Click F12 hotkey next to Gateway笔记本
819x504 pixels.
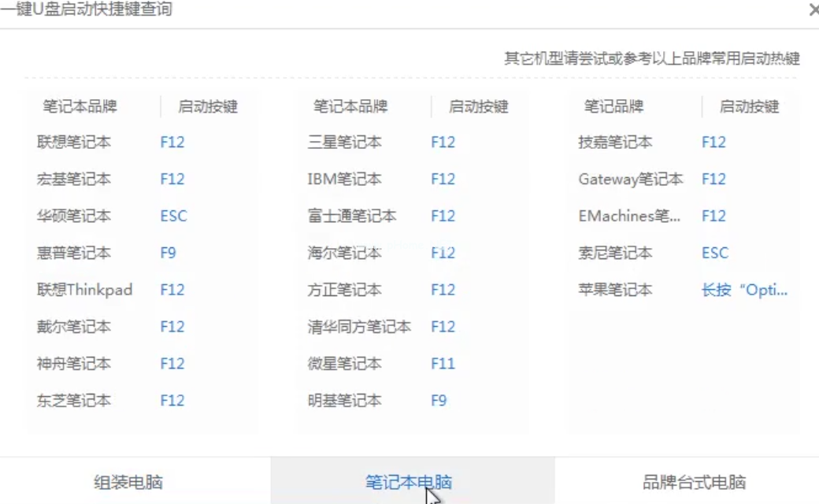coord(713,179)
